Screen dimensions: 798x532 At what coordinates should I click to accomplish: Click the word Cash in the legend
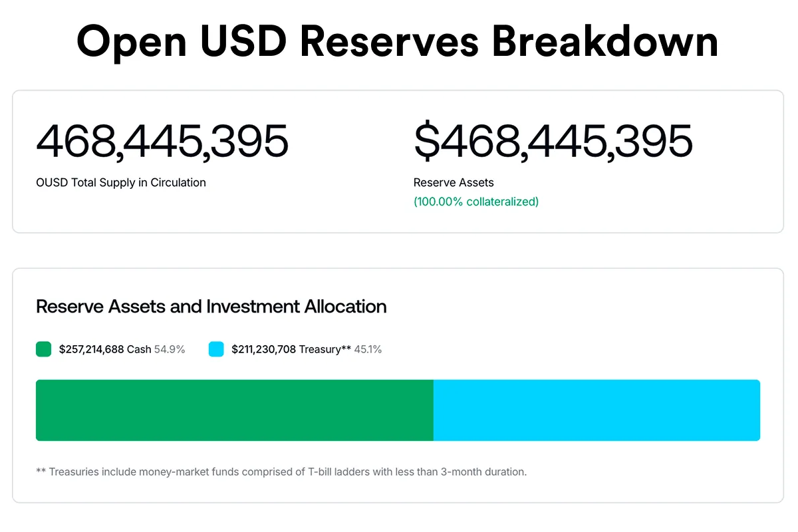(139, 349)
